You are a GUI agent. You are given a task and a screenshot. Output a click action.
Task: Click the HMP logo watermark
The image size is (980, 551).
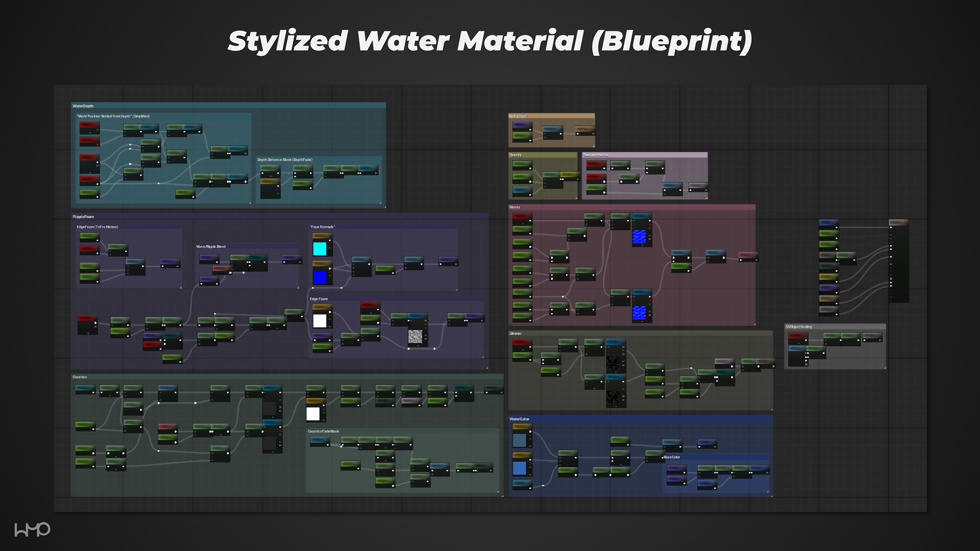(x=32, y=530)
